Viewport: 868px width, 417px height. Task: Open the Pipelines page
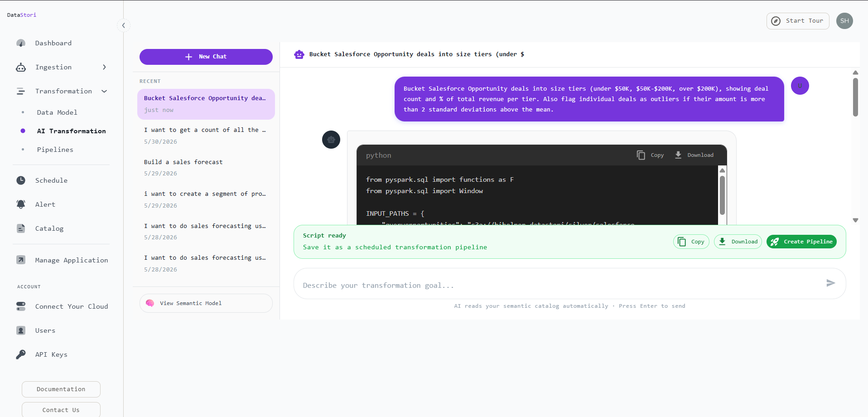[x=55, y=150]
